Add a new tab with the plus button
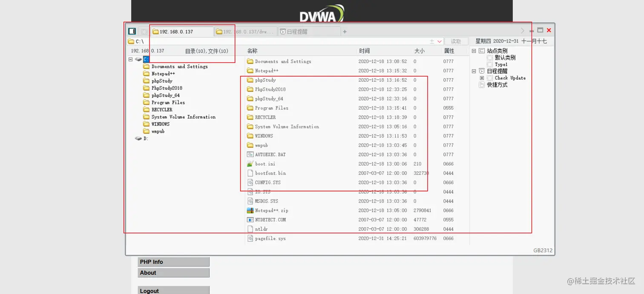 click(345, 31)
